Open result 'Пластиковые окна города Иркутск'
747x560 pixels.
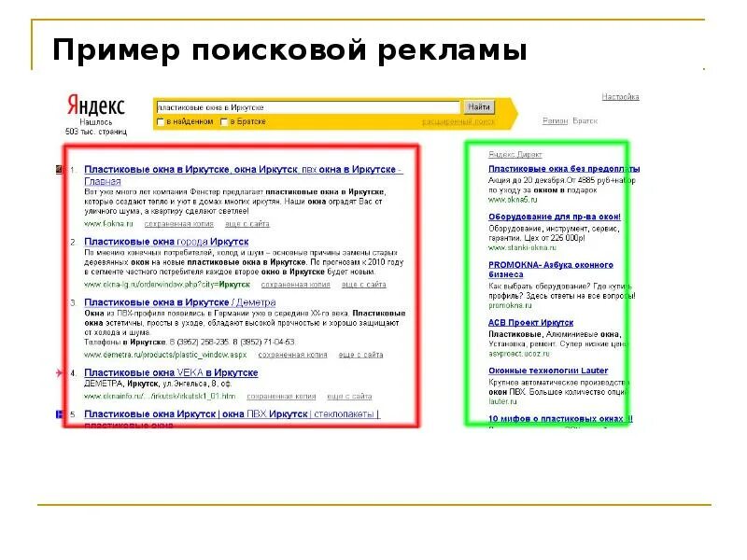(166, 242)
